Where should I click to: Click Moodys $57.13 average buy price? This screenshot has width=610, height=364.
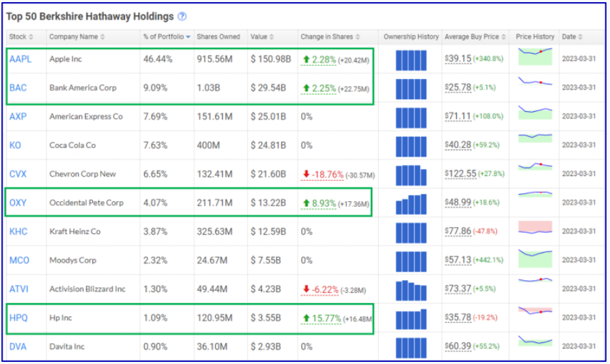[458, 260]
